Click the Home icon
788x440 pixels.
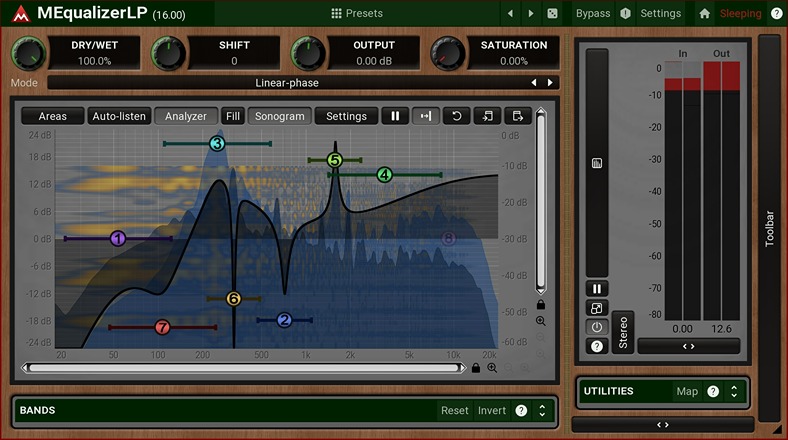(705, 14)
